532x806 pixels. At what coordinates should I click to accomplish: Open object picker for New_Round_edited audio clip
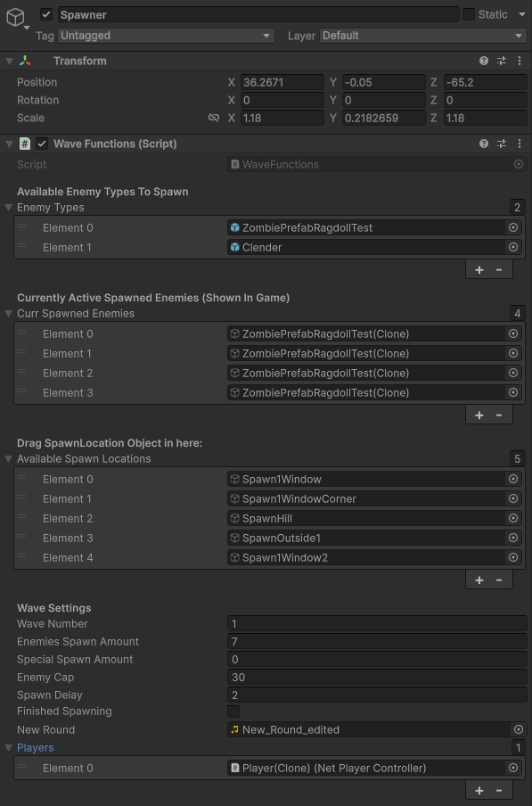point(519,729)
